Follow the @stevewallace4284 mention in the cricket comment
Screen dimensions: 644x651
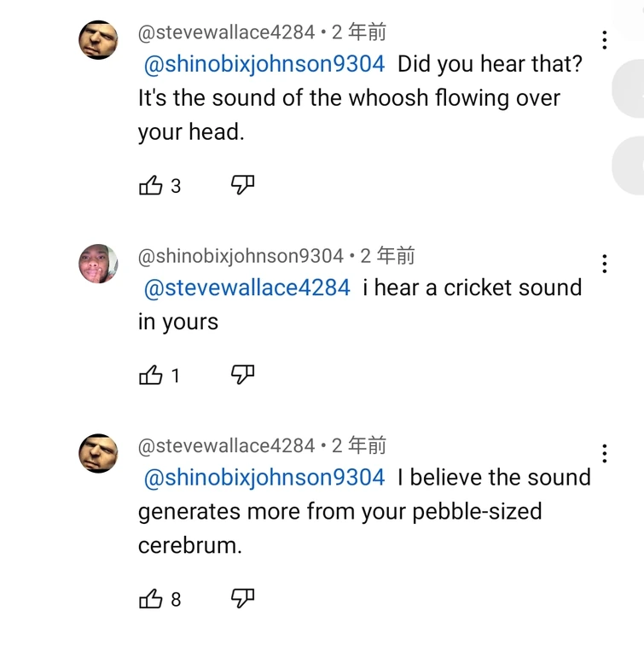pyautogui.click(x=247, y=288)
